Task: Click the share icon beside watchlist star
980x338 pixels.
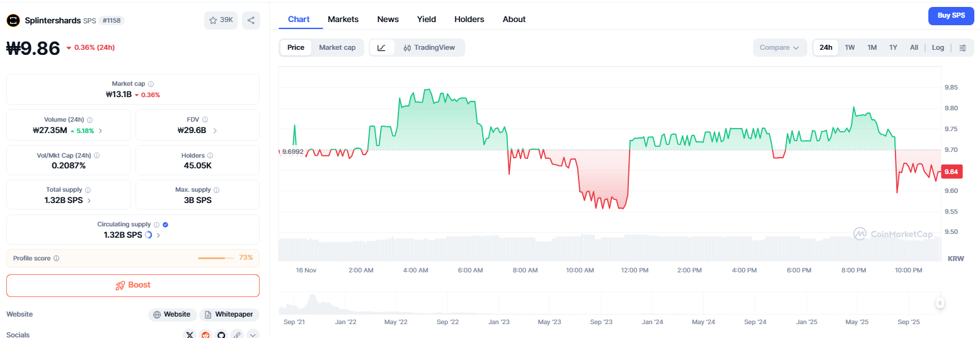Action: pos(251,20)
